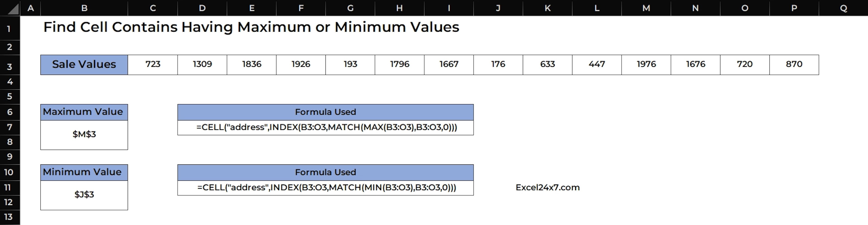Select column B header
This screenshot has width=868, height=225.
(84, 8)
